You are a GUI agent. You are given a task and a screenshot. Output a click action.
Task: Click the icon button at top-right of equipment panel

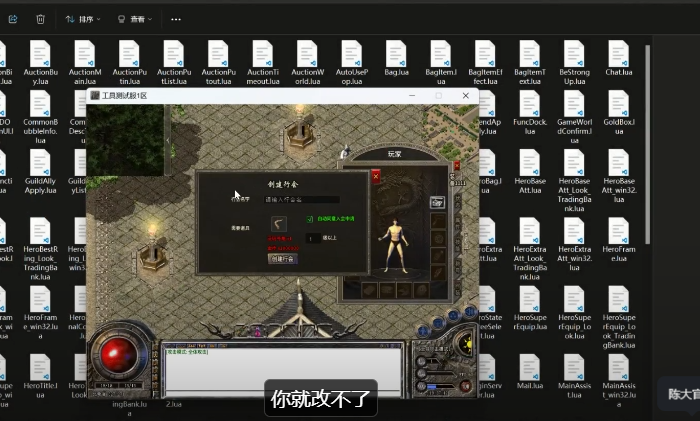tap(437, 202)
